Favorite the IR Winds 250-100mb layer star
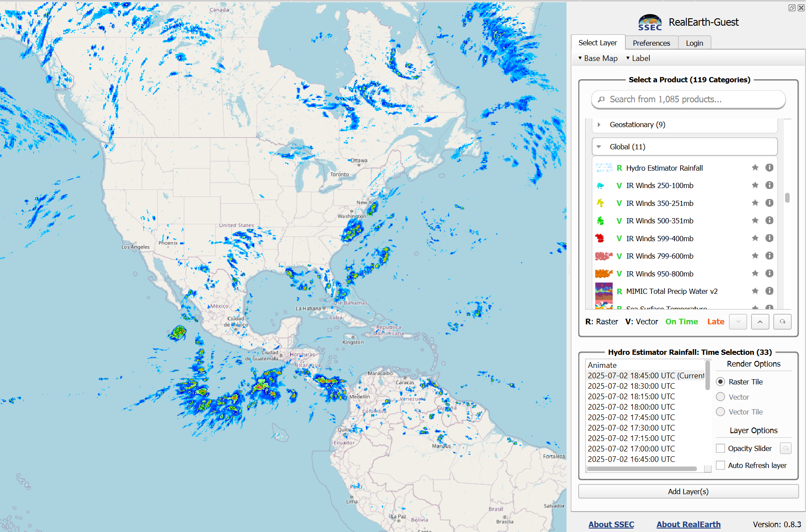The height and width of the screenshot is (532, 806). 755,185
